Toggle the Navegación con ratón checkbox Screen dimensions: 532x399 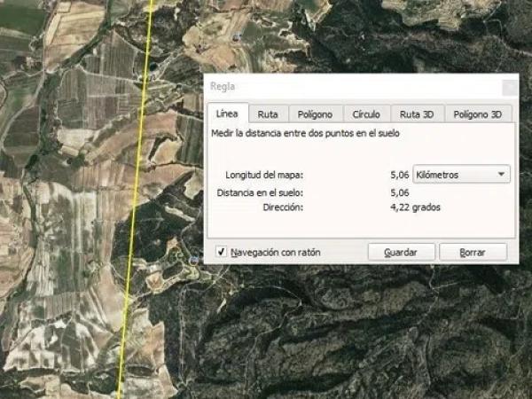[222, 253]
